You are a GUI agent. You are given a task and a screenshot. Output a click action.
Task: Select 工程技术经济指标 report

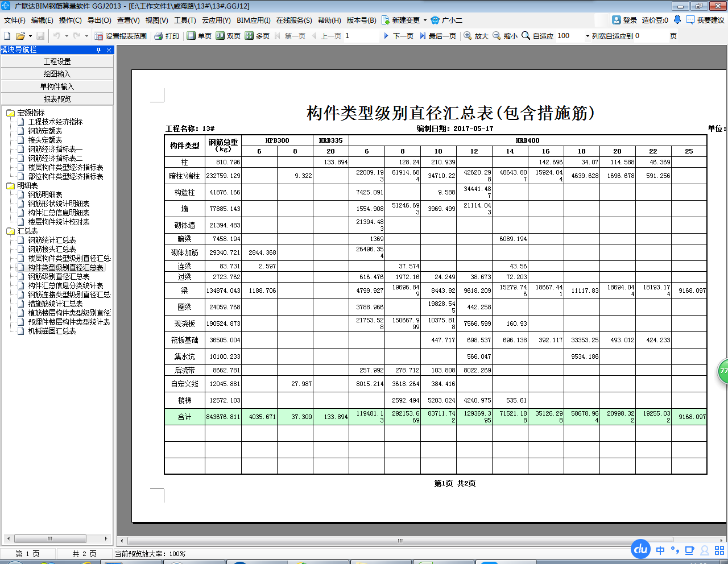[55, 122]
